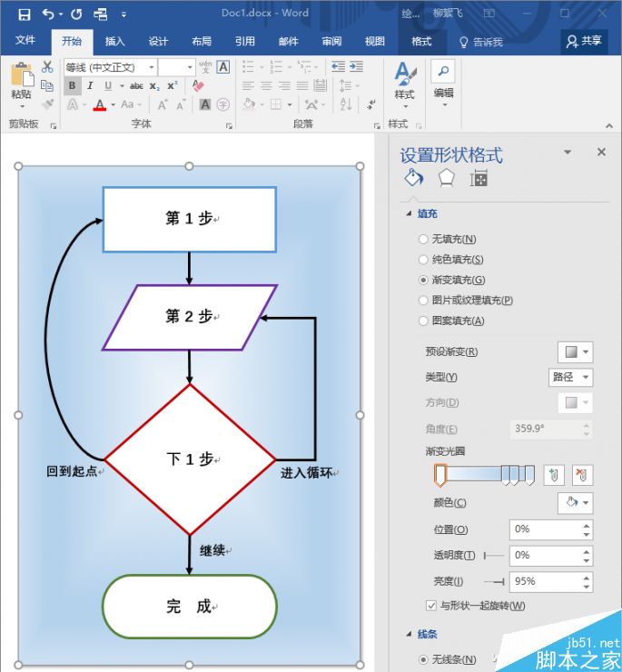Screen dimensions: 622x672
Task: Toggle the 与形状一起旋转(W) checkbox
Action: 431,606
